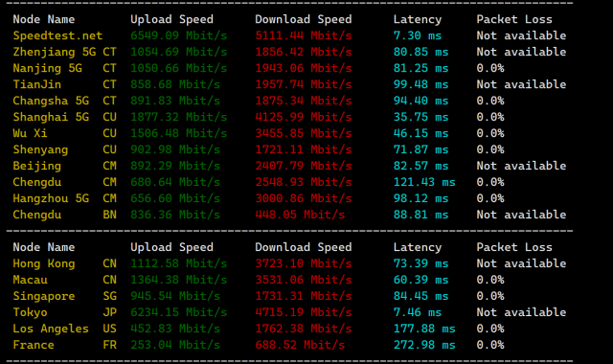Click the Los Angeles latency 177.88 ms
The image size is (613, 364).
pyautogui.click(x=424, y=329)
